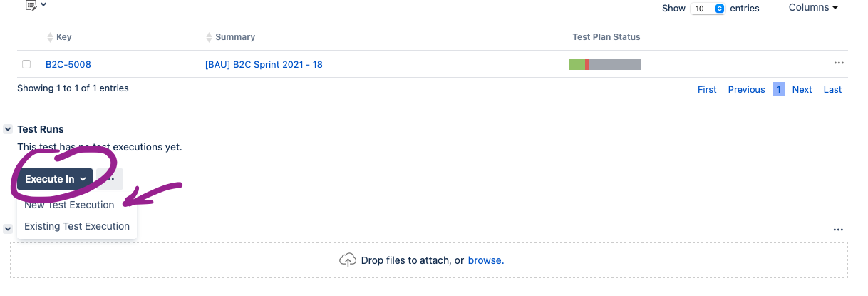Change the entries-per-page selector

click(708, 9)
